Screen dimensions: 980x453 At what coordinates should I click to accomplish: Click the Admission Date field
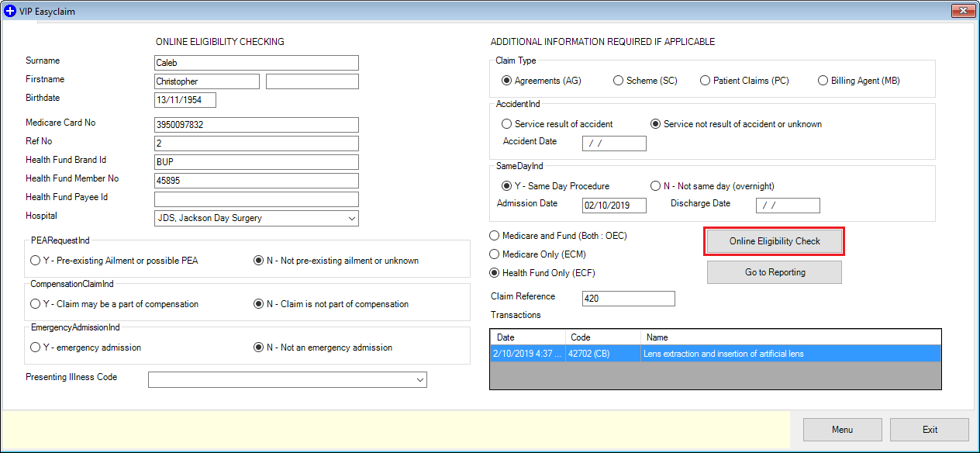point(614,206)
